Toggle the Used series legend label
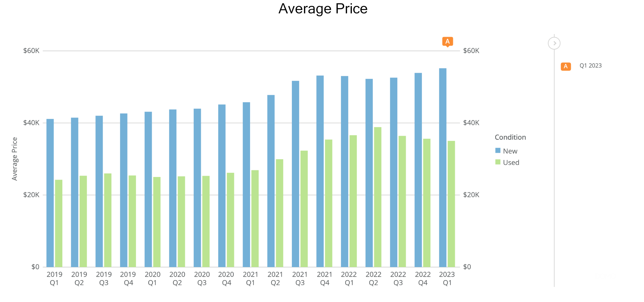The width and height of the screenshot is (644, 302). pyautogui.click(x=511, y=163)
